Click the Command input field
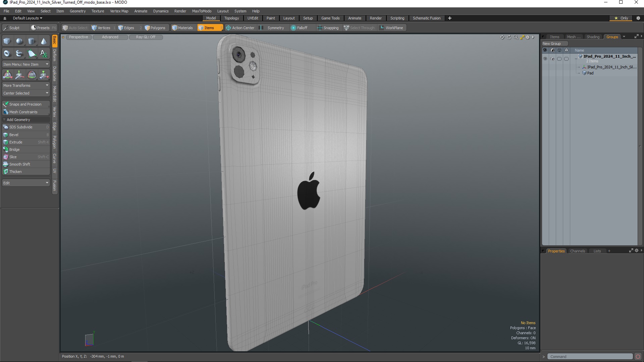 [591, 356]
